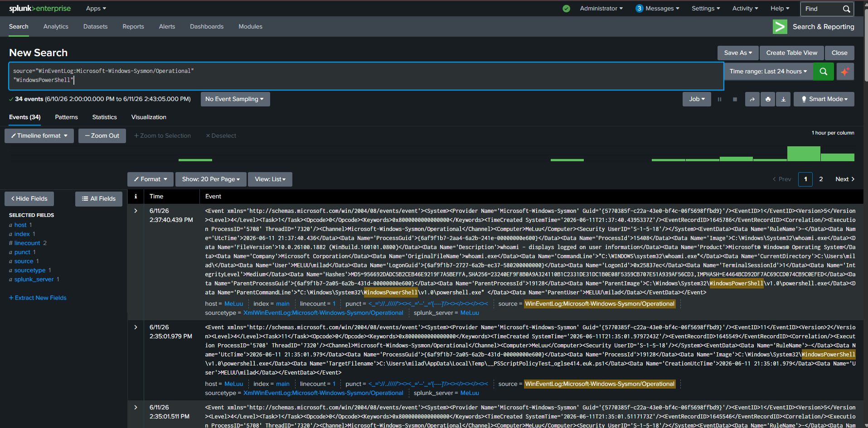Viewport: 868px width, 428px height.
Task: Select the splunk_server field in sidebar
Action: tap(34, 279)
